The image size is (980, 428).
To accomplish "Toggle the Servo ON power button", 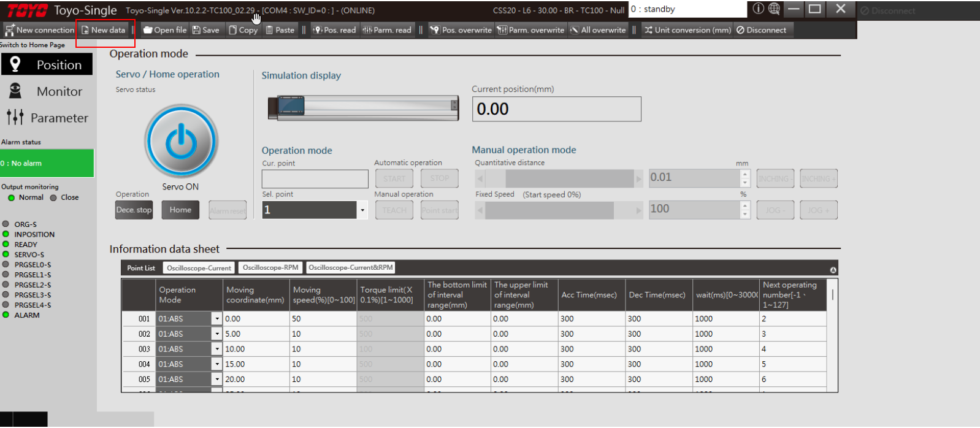I will point(181,141).
